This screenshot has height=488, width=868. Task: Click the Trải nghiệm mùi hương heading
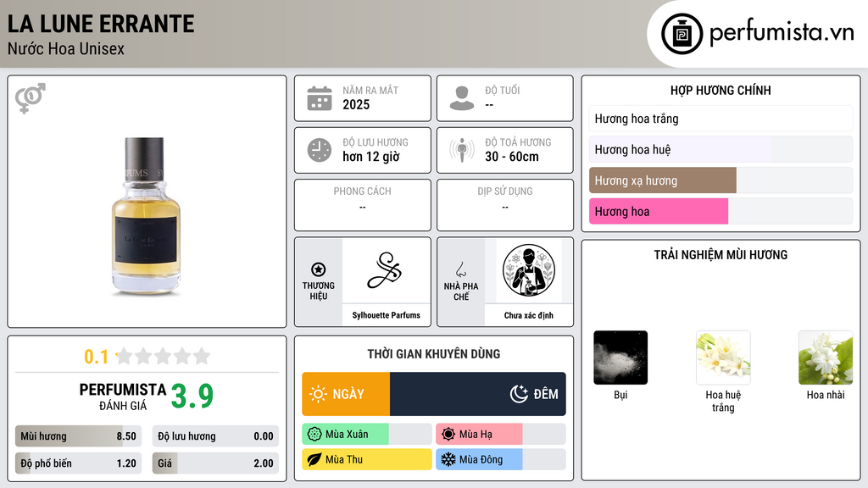(721, 254)
